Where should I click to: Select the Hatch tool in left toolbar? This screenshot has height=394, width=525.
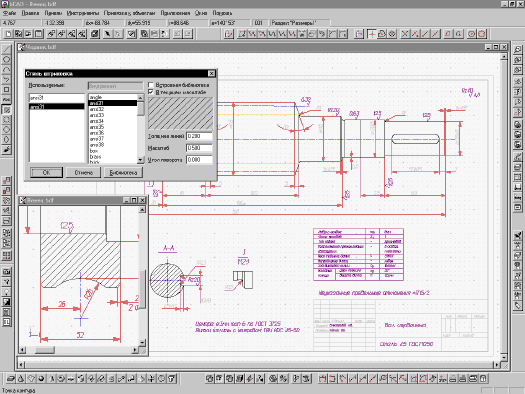[x=6, y=110]
